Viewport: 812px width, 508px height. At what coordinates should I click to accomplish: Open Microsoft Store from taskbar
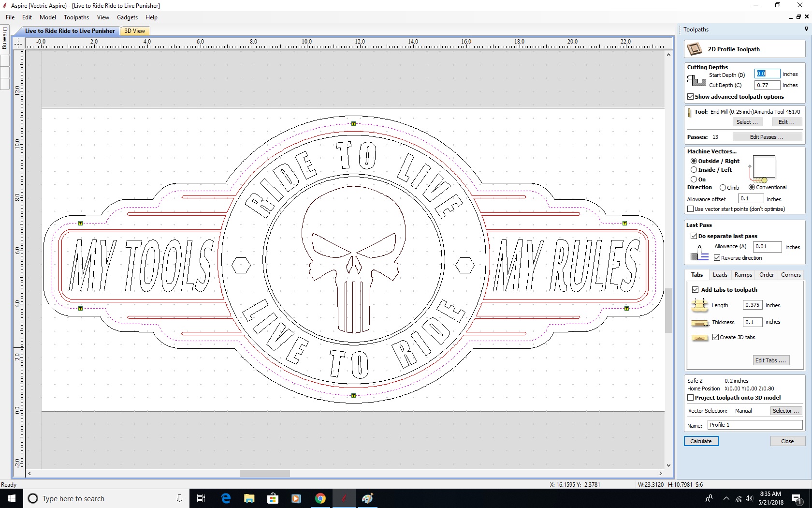273,498
